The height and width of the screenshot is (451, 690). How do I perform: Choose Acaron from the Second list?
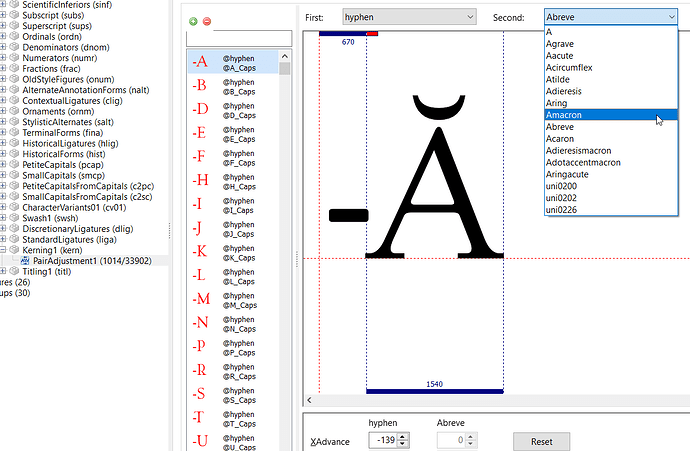(611, 139)
